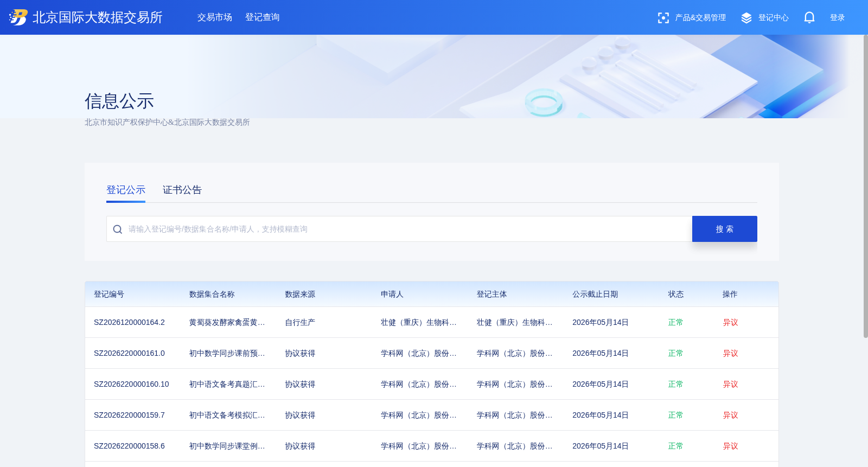
Task: Select registration number SZ2026220000158.6
Action: pyautogui.click(x=129, y=446)
